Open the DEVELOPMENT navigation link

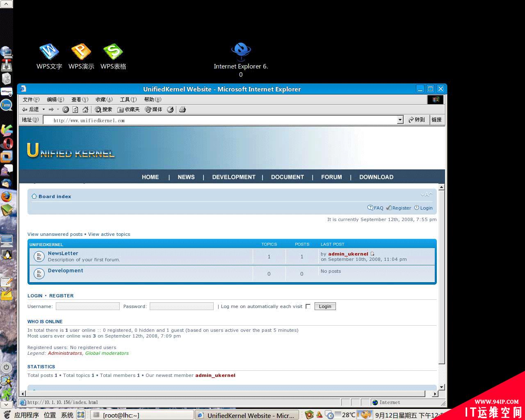[x=234, y=177]
